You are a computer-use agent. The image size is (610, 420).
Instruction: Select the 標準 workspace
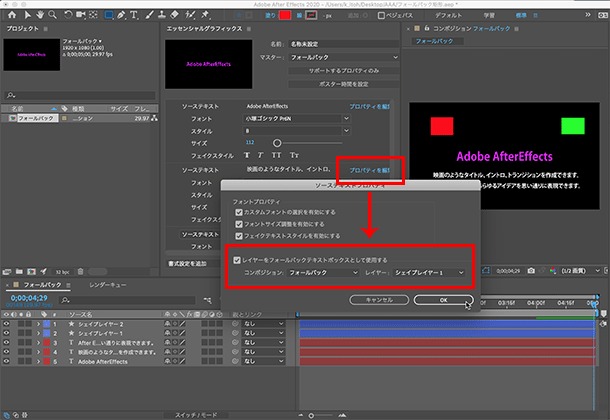[x=521, y=16]
